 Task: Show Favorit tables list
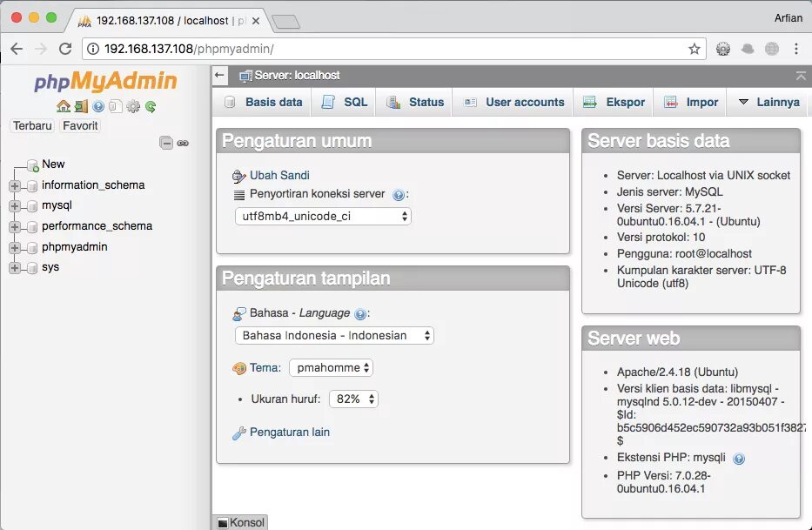tap(80, 126)
